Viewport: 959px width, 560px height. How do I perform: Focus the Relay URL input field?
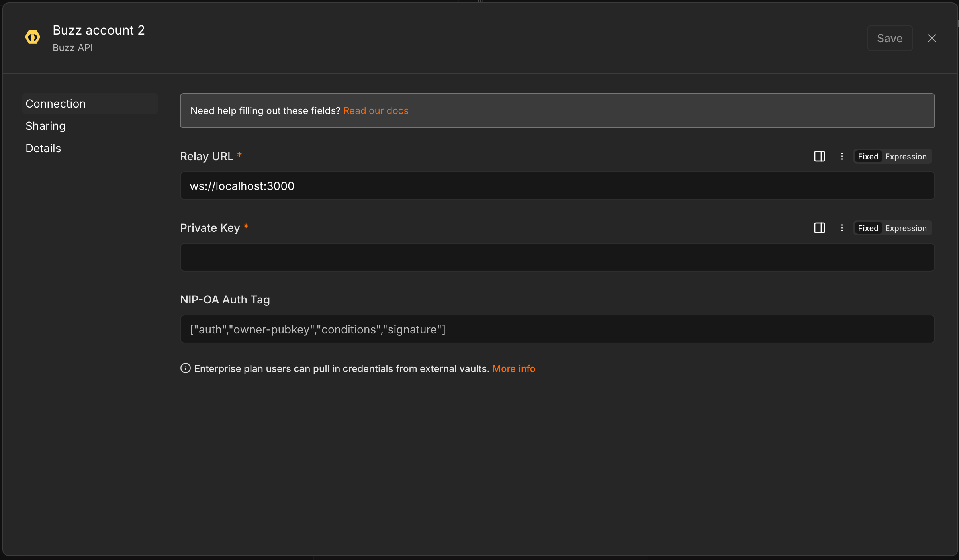pyautogui.click(x=557, y=186)
